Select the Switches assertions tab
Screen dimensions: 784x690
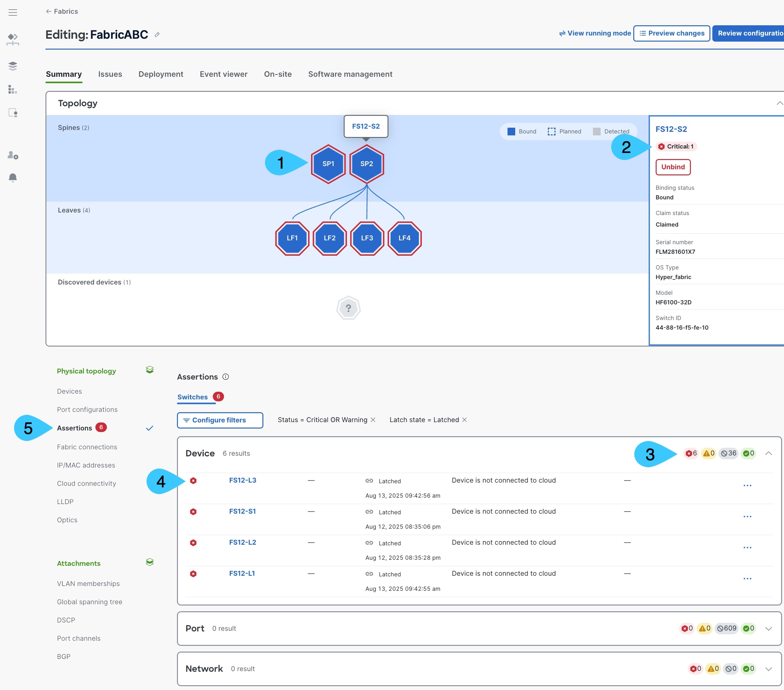pos(193,397)
